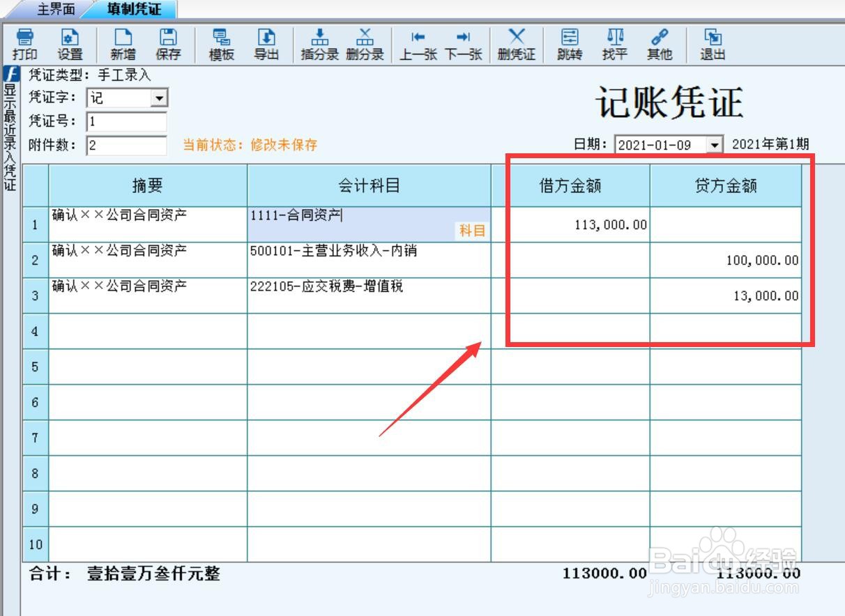Select row number 5
Viewport: 845px width, 616px height.
pos(36,367)
